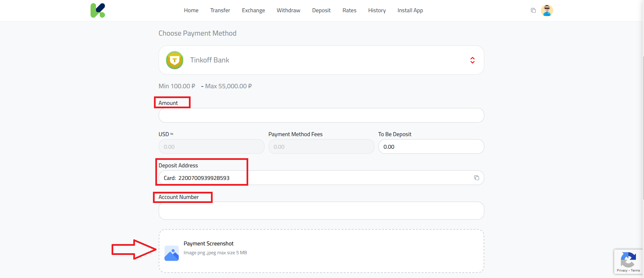Open the user profile avatar

547,11
